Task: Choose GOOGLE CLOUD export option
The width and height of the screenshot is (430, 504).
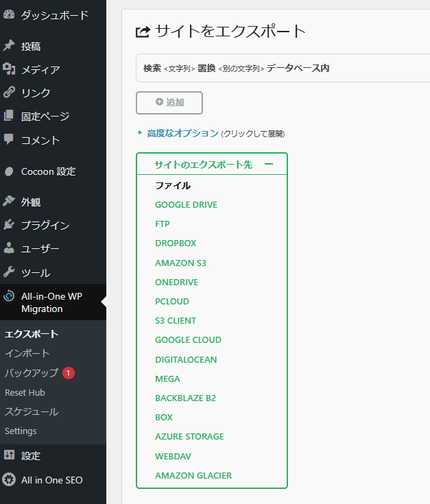Action: point(188,340)
